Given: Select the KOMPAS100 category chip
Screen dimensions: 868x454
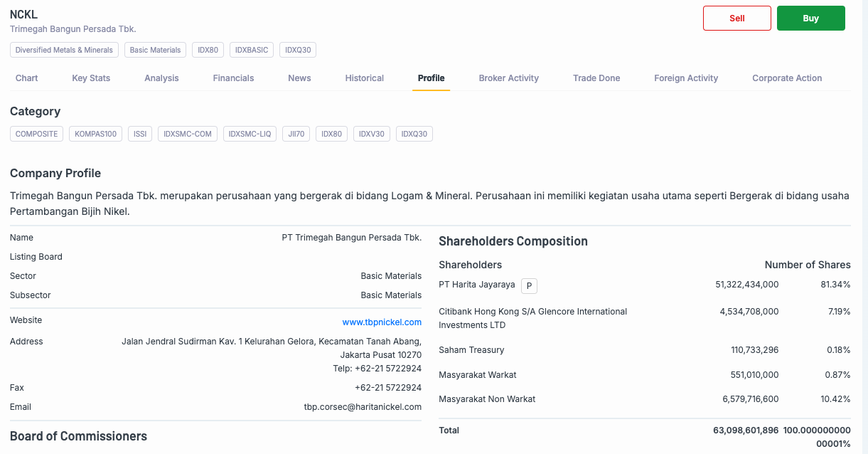Looking at the screenshot, I should pyautogui.click(x=96, y=134).
